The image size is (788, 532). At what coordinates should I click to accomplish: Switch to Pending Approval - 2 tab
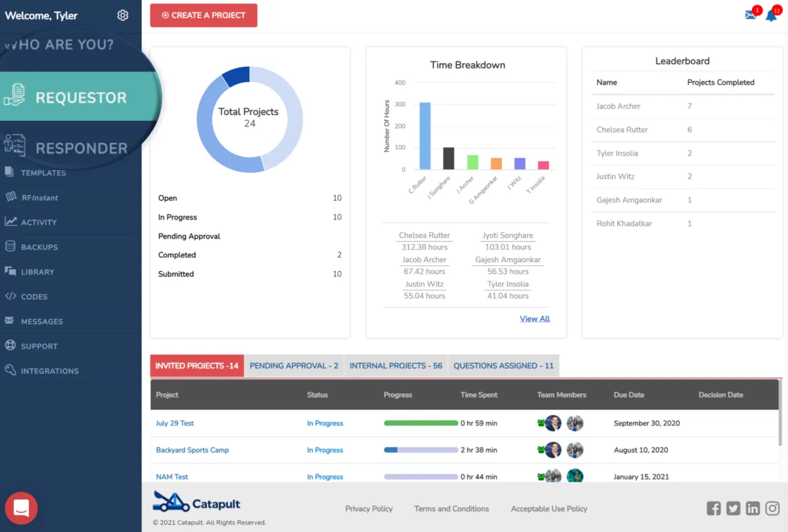(294, 366)
